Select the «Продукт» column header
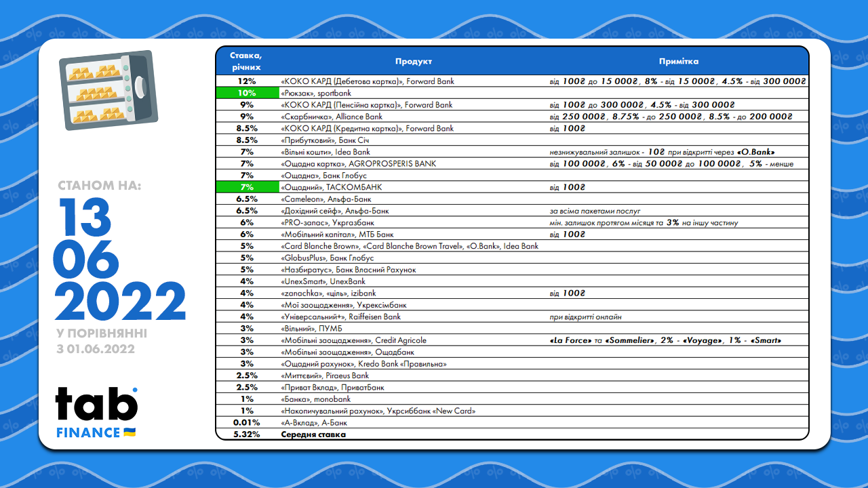 pos(414,61)
